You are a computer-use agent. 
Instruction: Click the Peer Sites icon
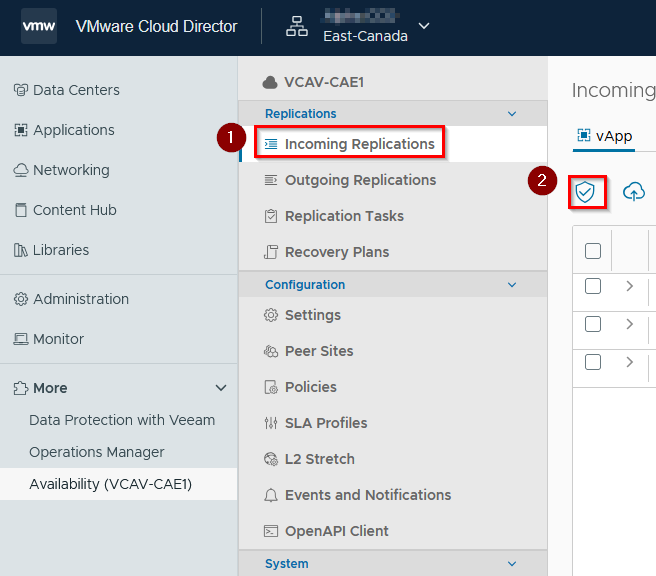pos(271,351)
